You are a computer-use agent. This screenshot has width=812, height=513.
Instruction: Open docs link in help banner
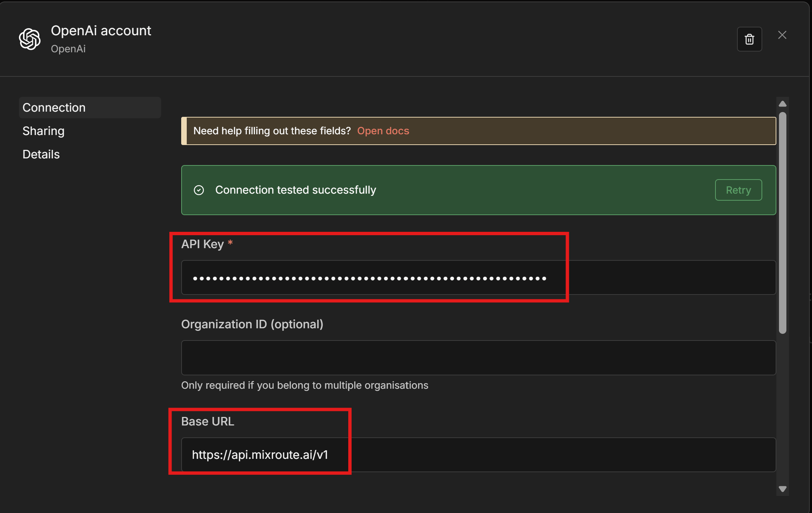[x=383, y=131]
